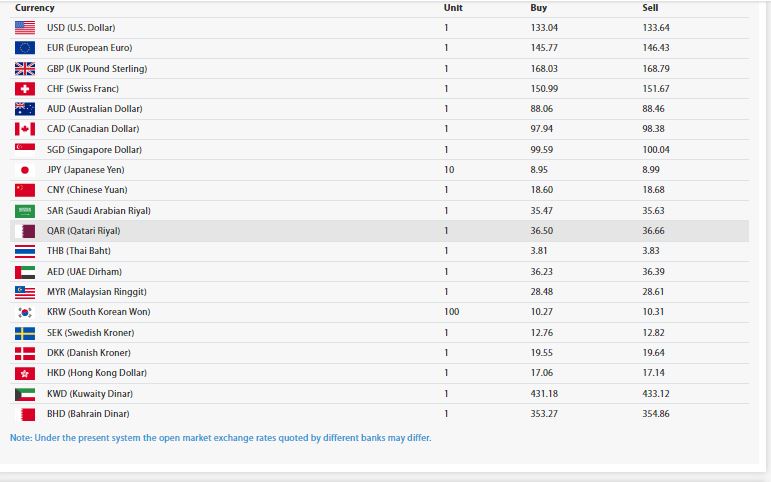
Task: Click the UK flag icon
Action: pos(25,69)
